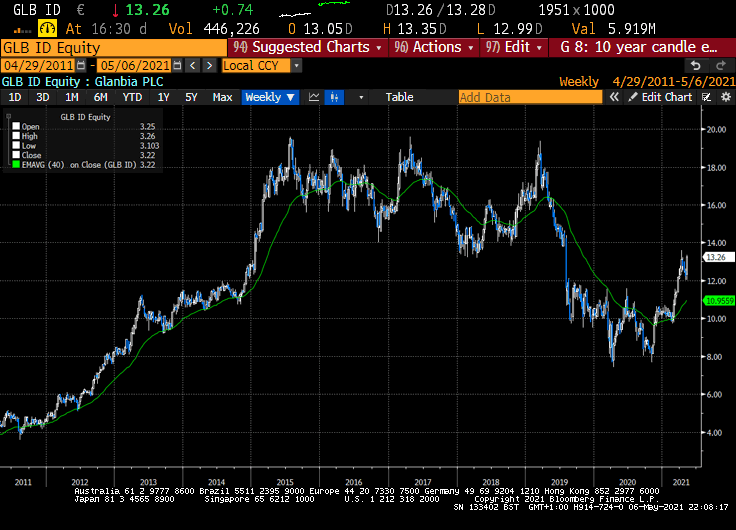
Task: Select the line chart type icon
Action: click(x=314, y=97)
